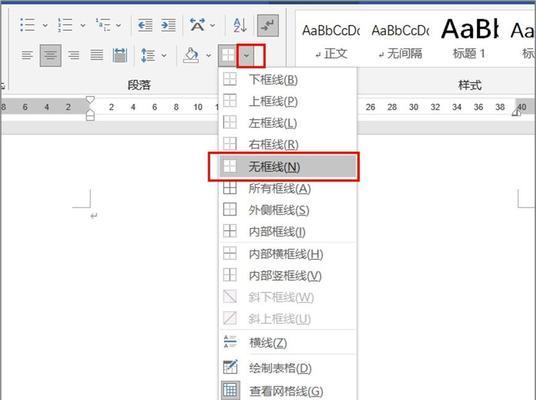The width and height of the screenshot is (536, 400).
Task: Click the justify alignment icon
Action: (x=96, y=55)
